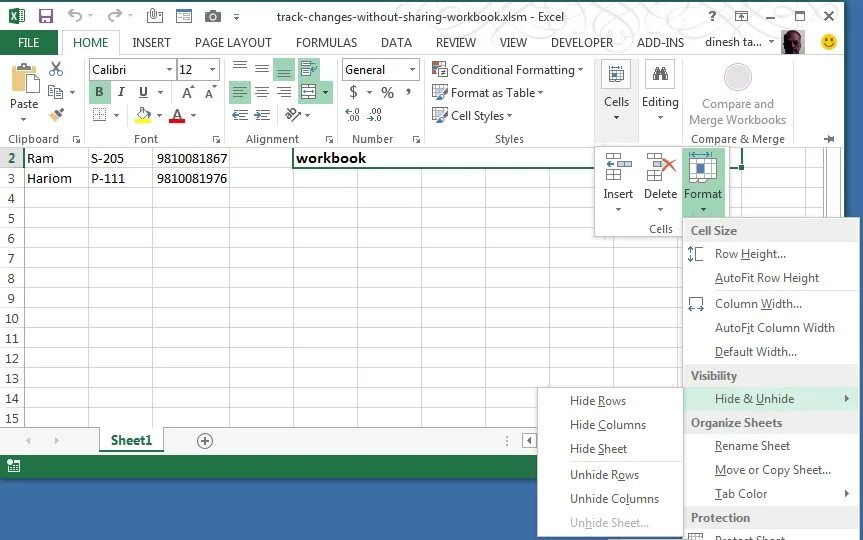863x540 pixels.
Task: Increase font size with large A icon
Action: point(188,92)
